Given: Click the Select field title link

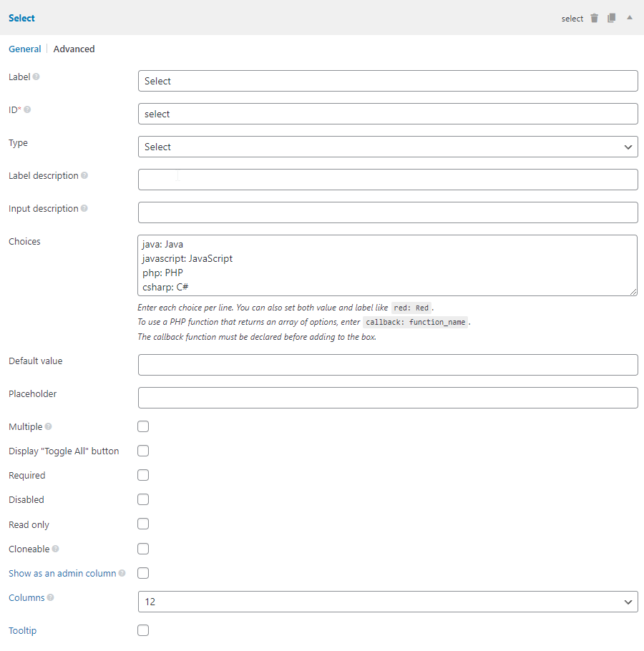Looking at the screenshot, I should (21, 18).
